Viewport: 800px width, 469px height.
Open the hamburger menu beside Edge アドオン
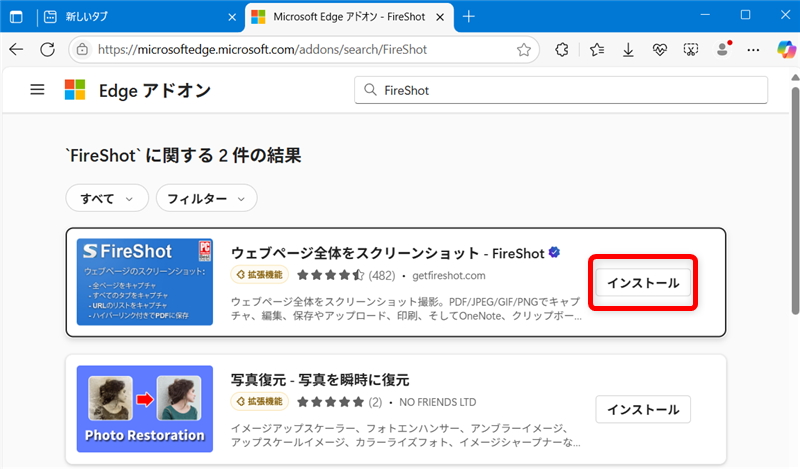point(38,90)
